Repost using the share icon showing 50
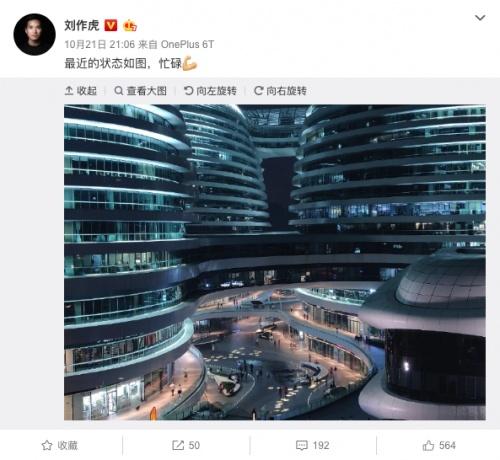500x460 pixels. 186,445
